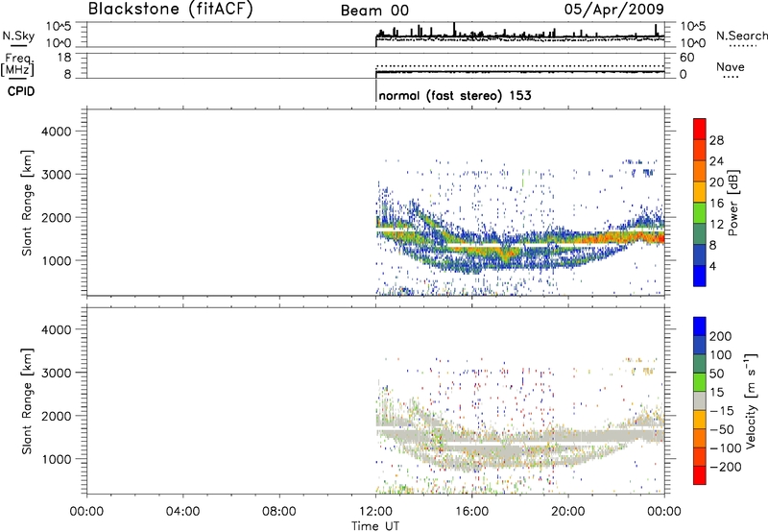The height and width of the screenshot is (532, 768).
Task: Click 'Slant Range [km]' label of power panel
Action: (x=27, y=203)
